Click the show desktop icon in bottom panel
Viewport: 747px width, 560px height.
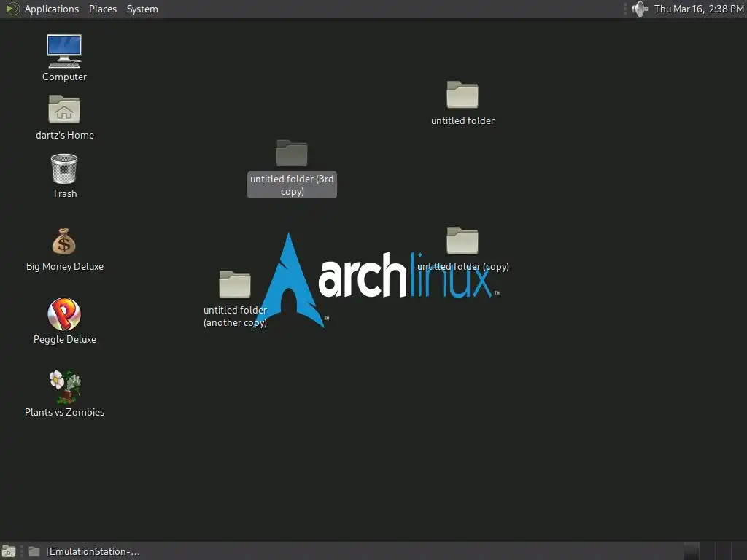[x=9, y=551]
